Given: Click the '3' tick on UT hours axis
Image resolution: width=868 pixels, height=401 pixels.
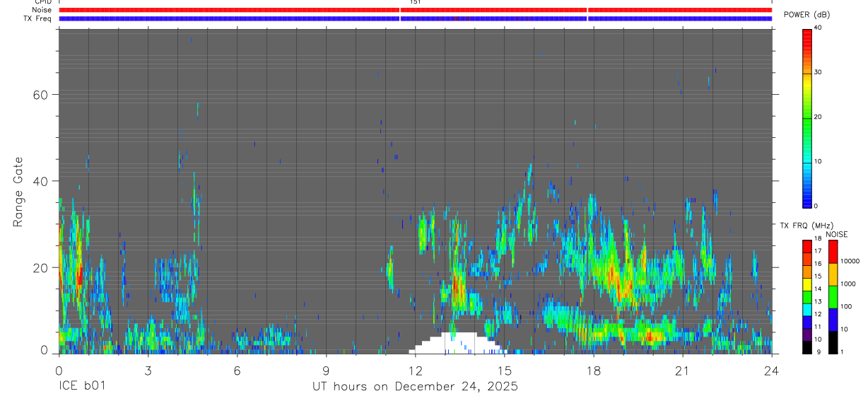Looking at the screenshot, I should tap(148, 370).
